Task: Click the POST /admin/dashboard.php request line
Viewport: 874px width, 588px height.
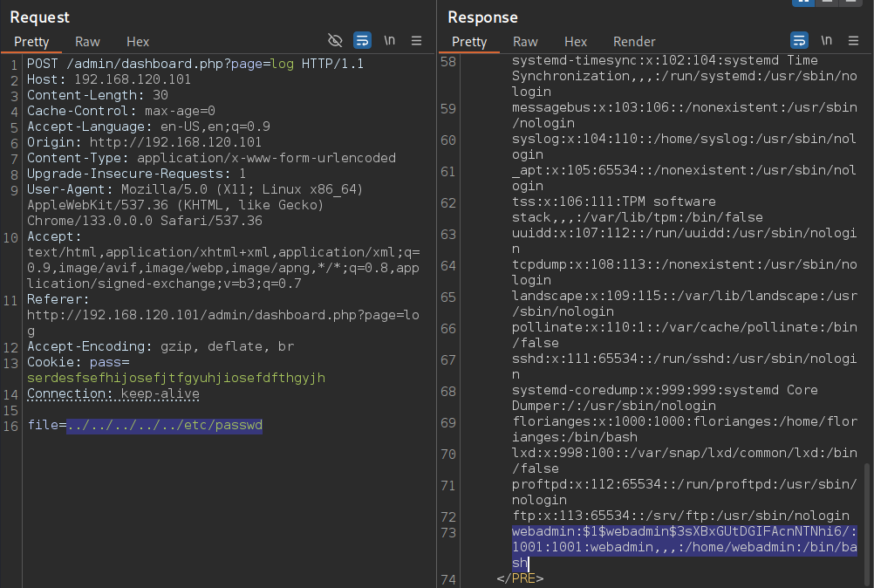Action: pyautogui.click(x=195, y=64)
